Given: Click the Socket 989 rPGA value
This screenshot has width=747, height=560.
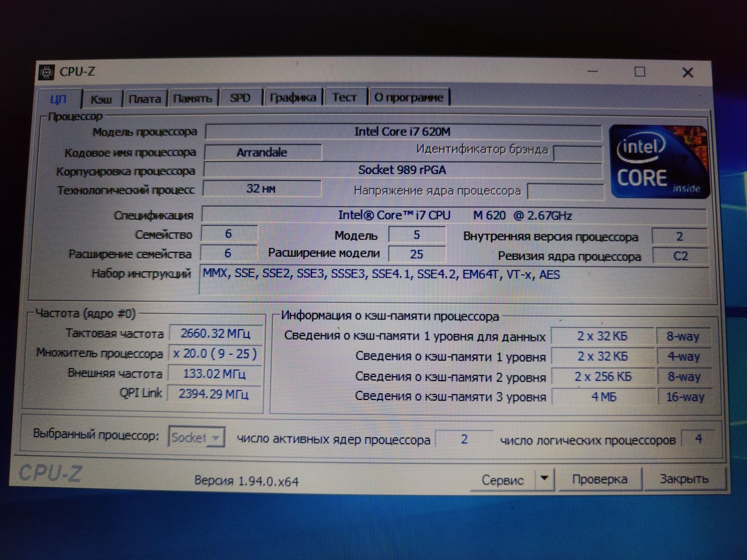Looking at the screenshot, I should [402, 170].
